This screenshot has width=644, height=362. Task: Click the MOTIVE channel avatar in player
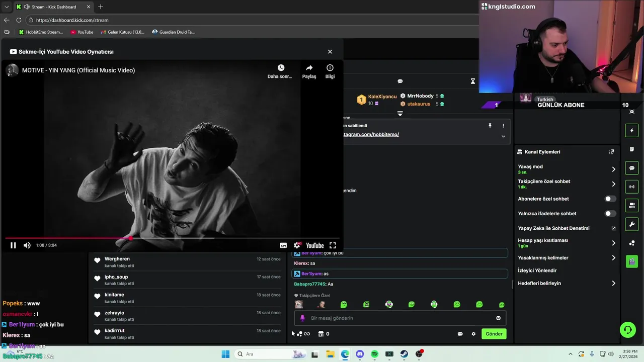12,70
